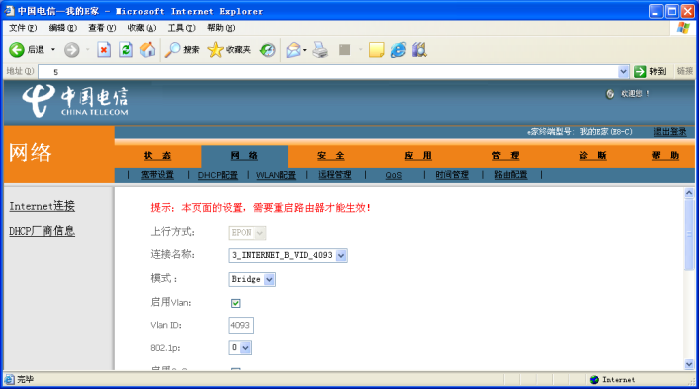Switch to the 管理 tab
The height and width of the screenshot is (389, 699).
click(506, 156)
